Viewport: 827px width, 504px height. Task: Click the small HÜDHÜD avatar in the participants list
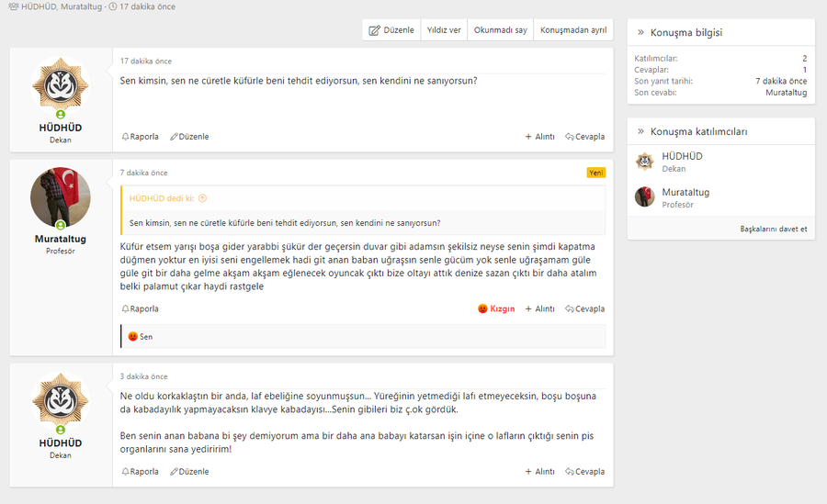(x=644, y=162)
